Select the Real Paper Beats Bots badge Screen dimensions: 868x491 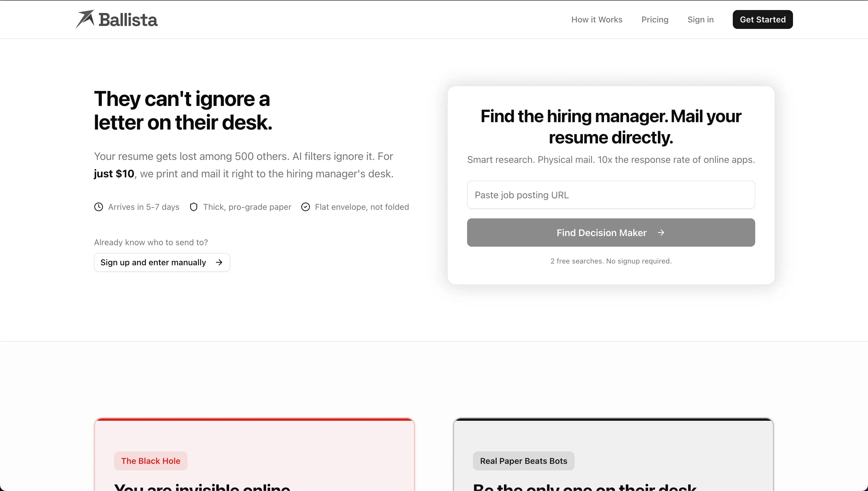tap(523, 461)
